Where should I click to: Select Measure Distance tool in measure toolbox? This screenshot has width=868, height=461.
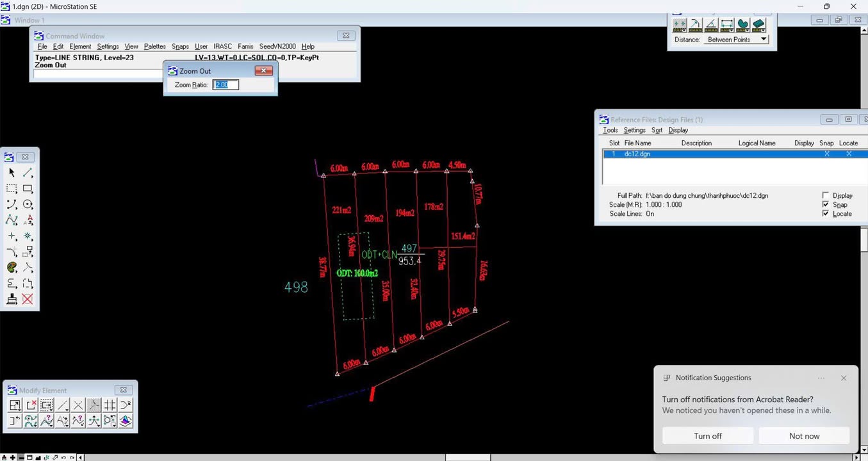679,25
